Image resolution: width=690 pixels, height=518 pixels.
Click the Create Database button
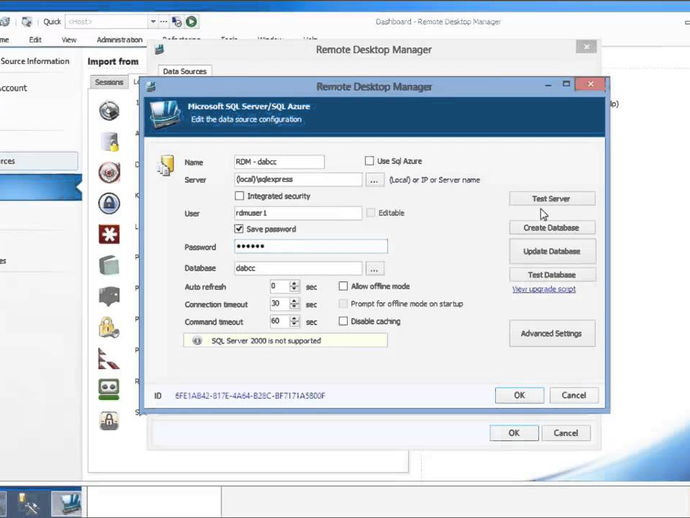point(552,228)
